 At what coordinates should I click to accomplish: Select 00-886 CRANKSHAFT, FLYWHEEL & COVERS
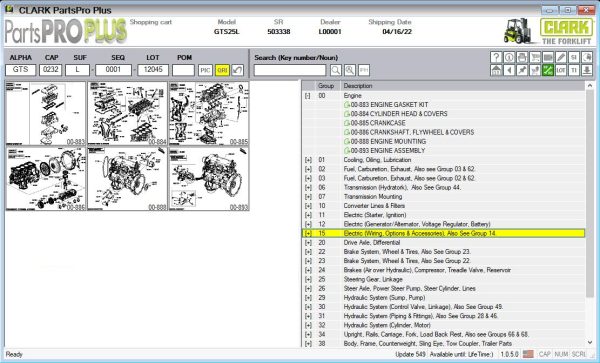pyautogui.click(x=409, y=132)
